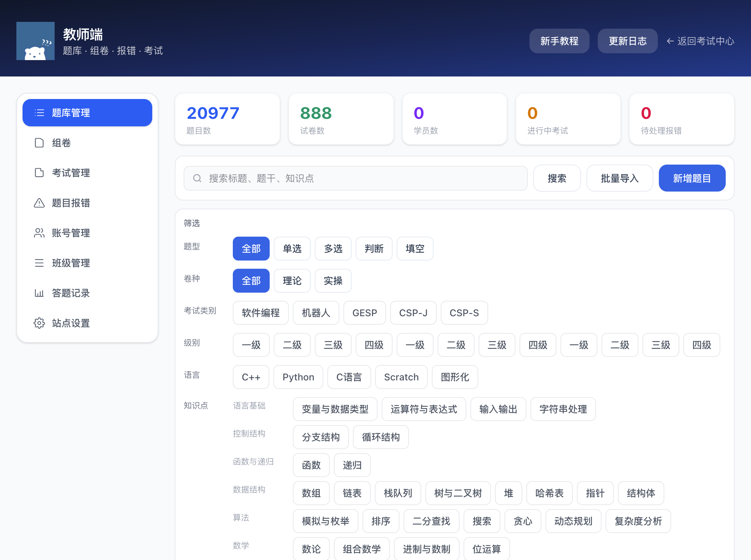The height and width of the screenshot is (560, 751).
Task: Click the 待处理报错 stat card
Action: click(682, 119)
